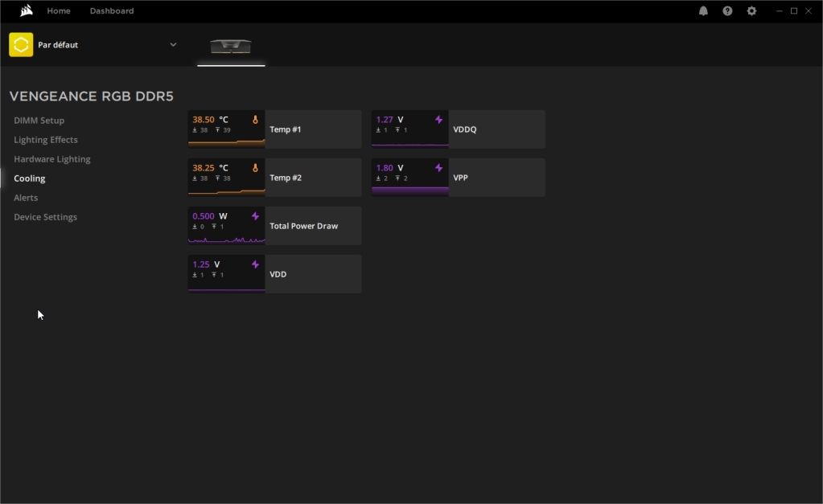Screen dimensions: 823x504
Task: Open Hardware Lighting section
Action: (x=52, y=159)
